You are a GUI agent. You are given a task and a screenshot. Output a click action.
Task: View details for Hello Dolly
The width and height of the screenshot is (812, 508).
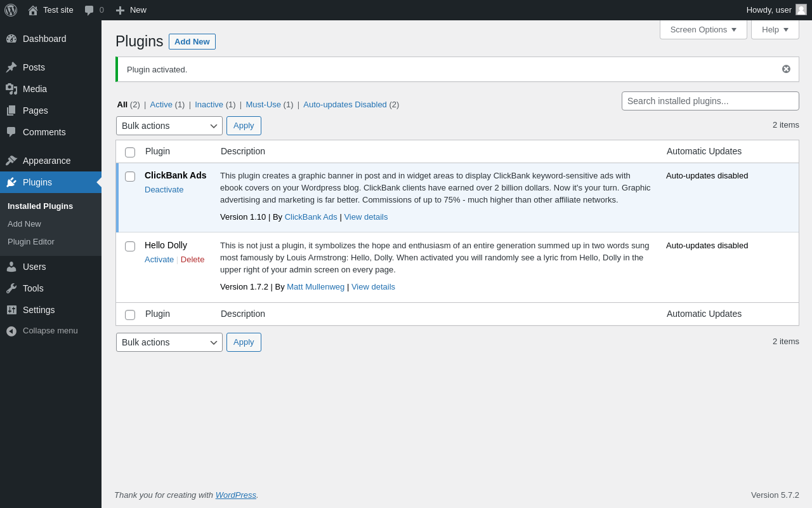pyautogui.click(x=373, y=287)
